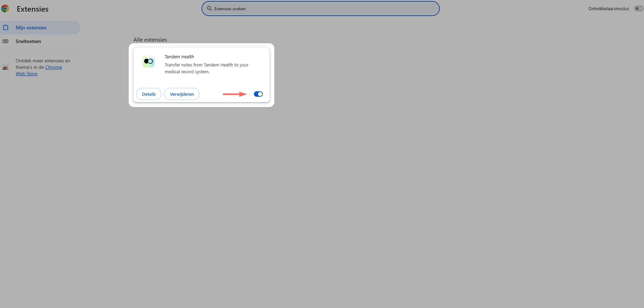Click the Ontwikkelaarsmodus label
644x308 pixels.
(x=609, y=9)
